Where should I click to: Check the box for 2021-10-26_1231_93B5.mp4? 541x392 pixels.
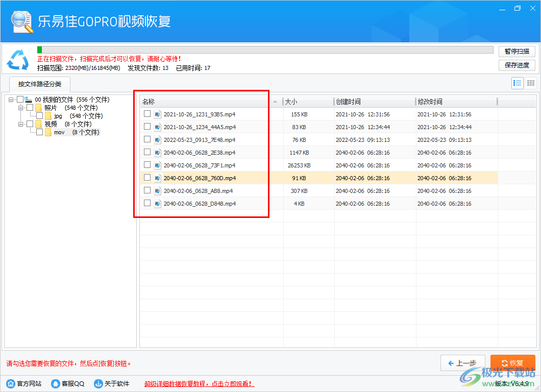(x=147, y=113)
